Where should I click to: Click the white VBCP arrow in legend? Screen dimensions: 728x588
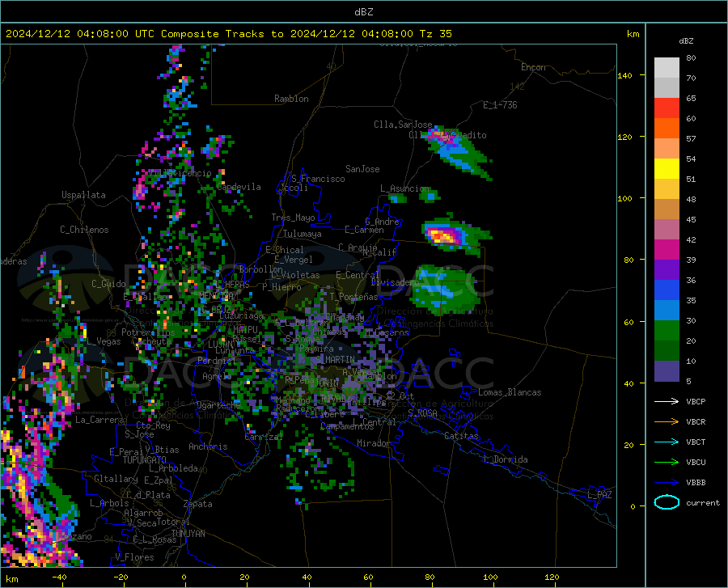667,401
